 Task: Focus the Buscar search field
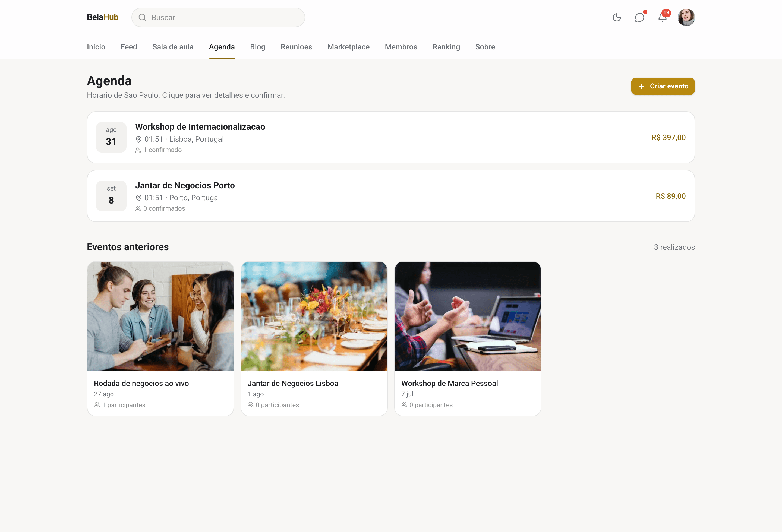tap(218, 17)
